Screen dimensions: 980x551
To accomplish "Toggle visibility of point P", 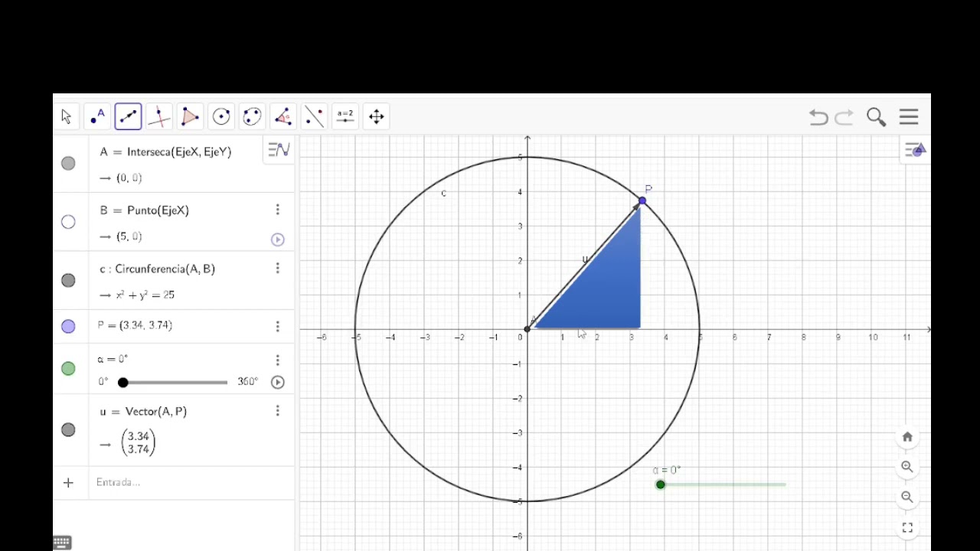I will pos(68,327).
